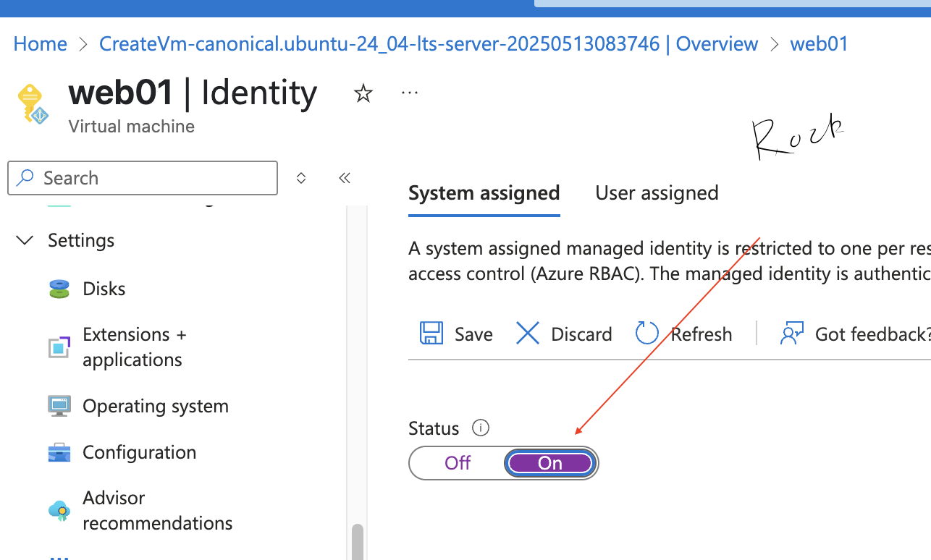
Task: Click the 'web01 | Identity' page title
Action: point(193,93)
